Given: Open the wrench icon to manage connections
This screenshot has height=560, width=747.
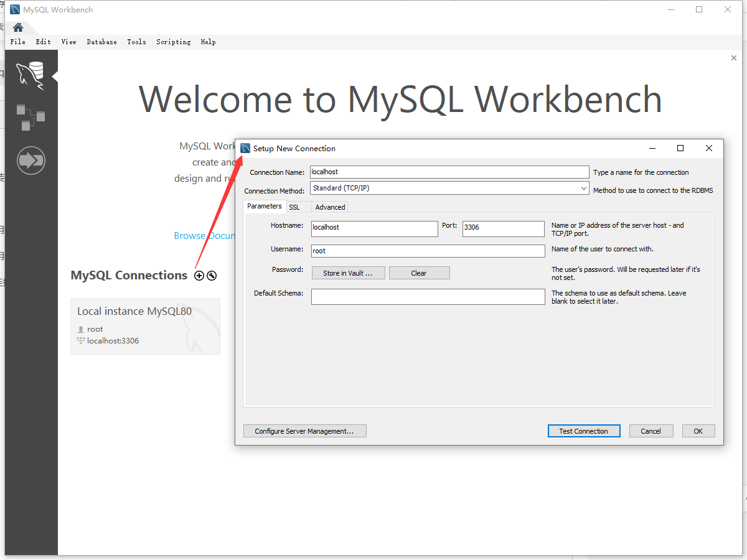Looking at the screenshot, I should [212, 275].
